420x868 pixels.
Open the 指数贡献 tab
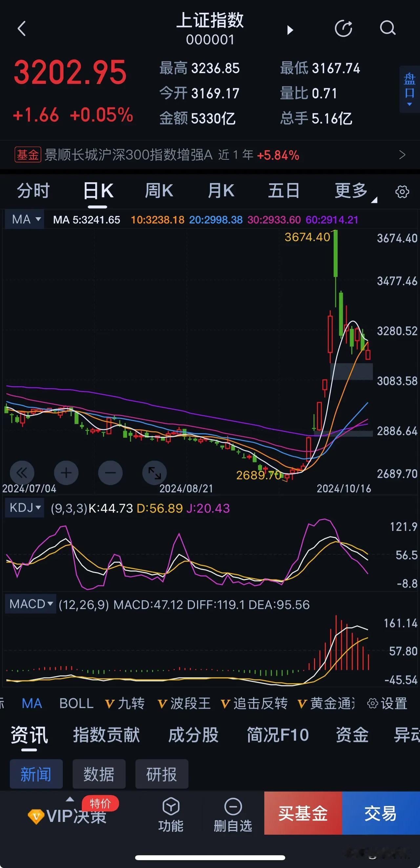[106, 735]
